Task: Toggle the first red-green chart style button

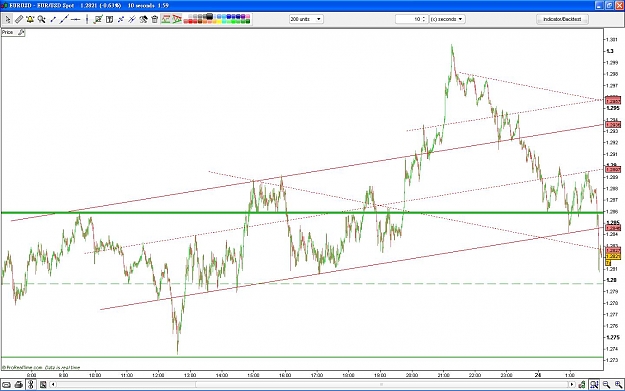Action: coord(166,19)
